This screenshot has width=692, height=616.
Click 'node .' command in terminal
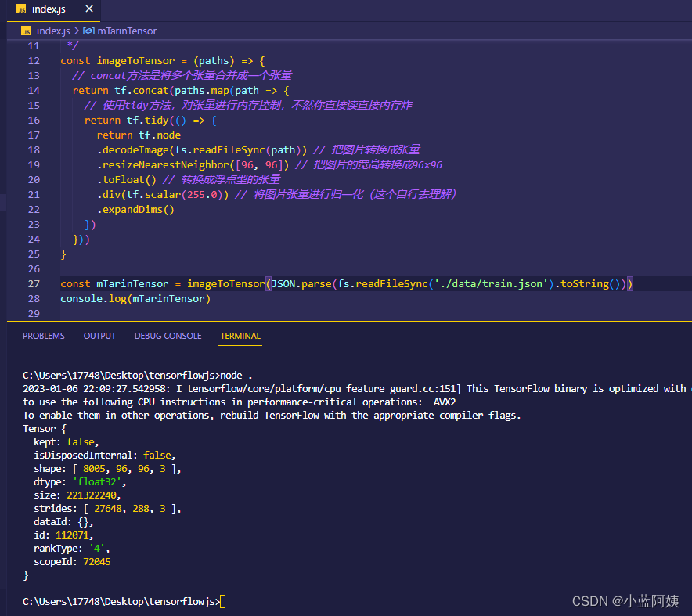236,376
